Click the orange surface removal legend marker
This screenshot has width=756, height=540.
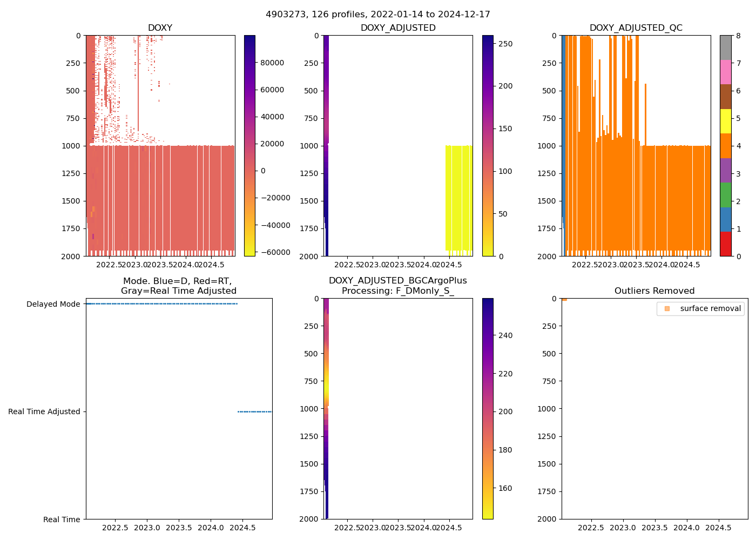coord(667,308)
